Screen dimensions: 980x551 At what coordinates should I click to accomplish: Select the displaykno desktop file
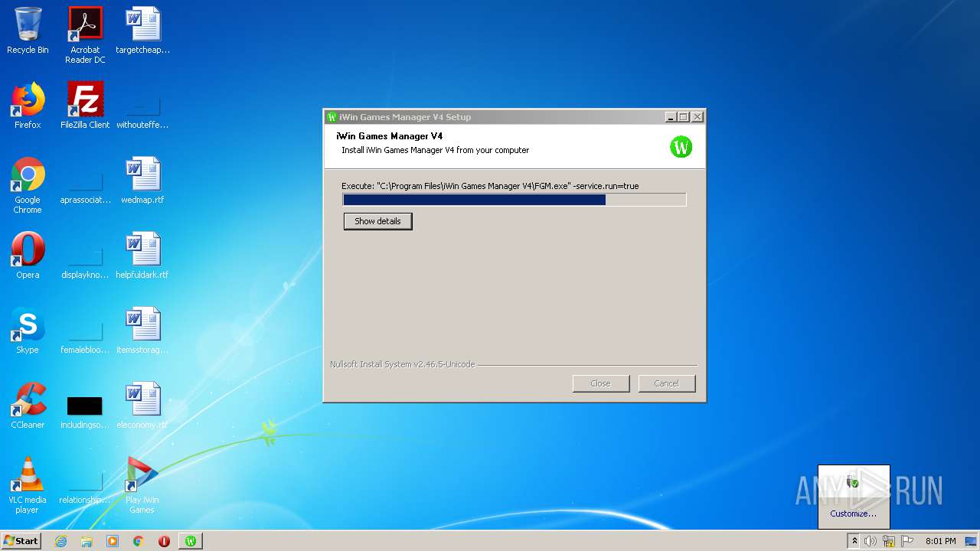click(x=85, y=263)
